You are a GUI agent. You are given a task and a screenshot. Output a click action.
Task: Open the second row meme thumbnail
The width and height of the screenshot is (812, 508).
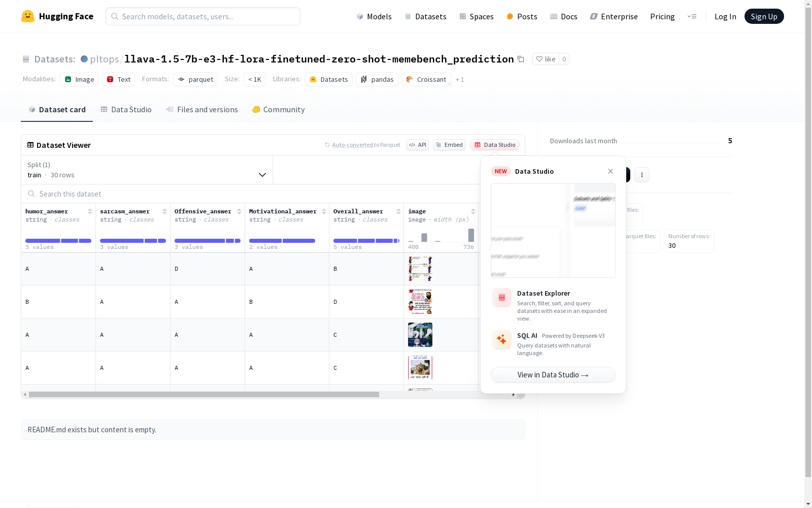click(420, 302)
